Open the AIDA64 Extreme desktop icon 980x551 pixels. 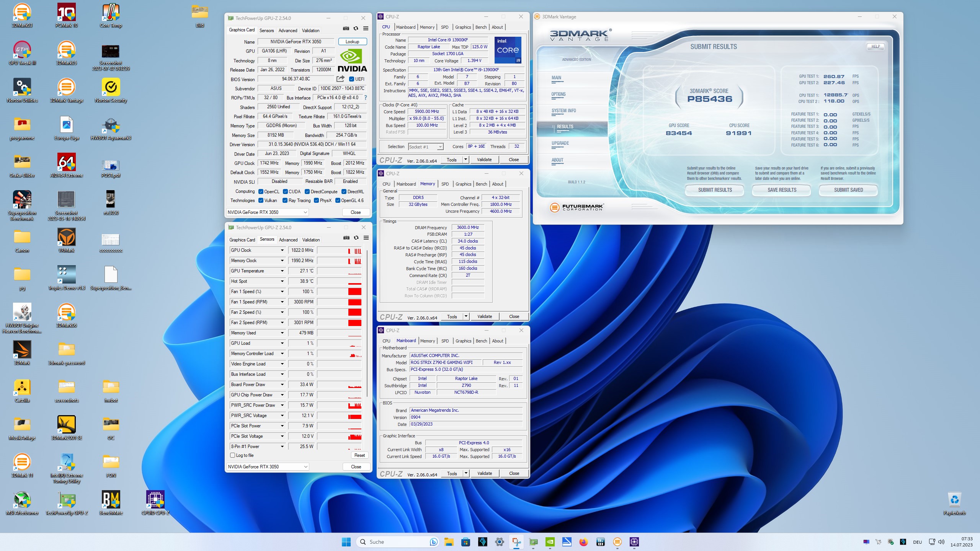point(66,165)
